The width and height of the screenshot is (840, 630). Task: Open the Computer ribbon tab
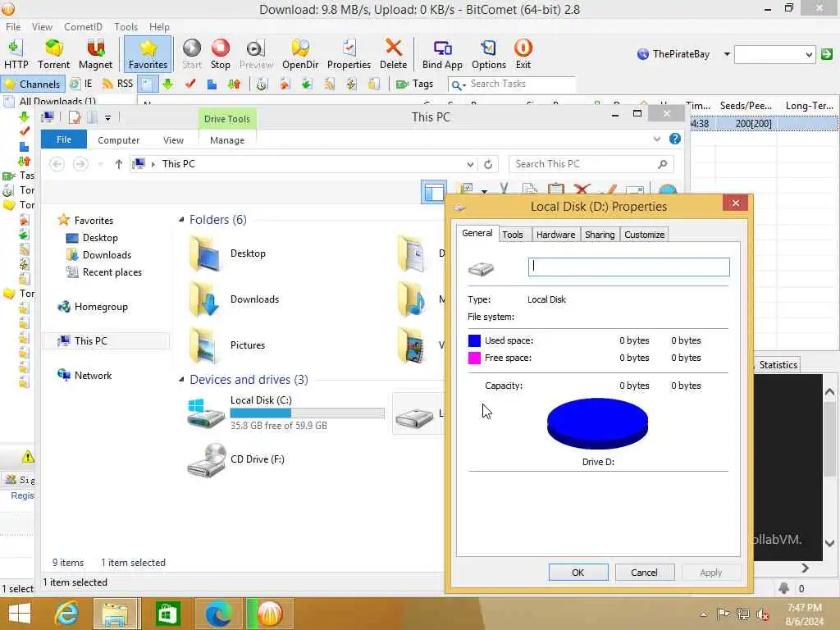point(118,140)
